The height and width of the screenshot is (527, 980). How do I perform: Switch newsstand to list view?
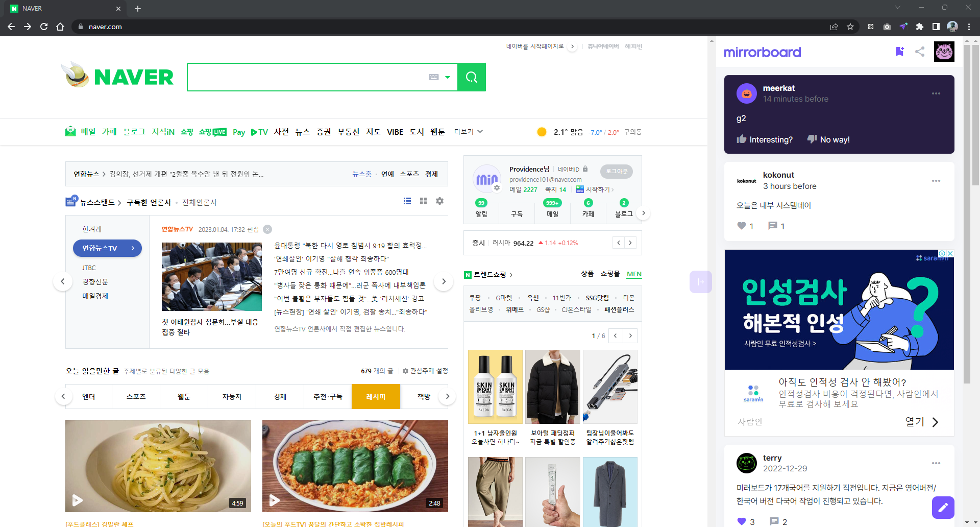(407, 201)
